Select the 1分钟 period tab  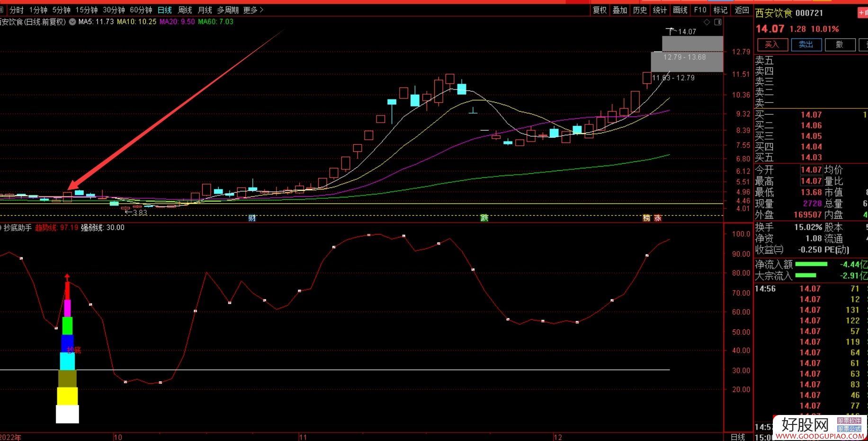pos(38,10)
